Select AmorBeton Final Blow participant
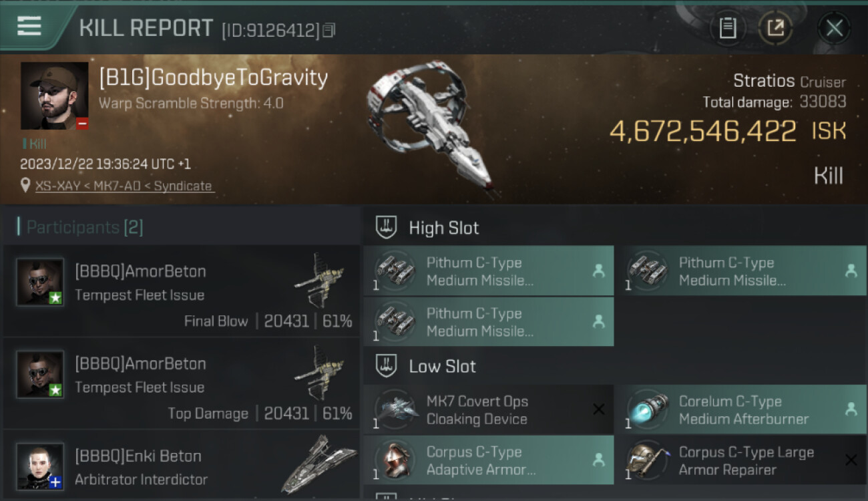Image resolution: width=868 pixels, height=501 pixels. click(x=181, y=291)
